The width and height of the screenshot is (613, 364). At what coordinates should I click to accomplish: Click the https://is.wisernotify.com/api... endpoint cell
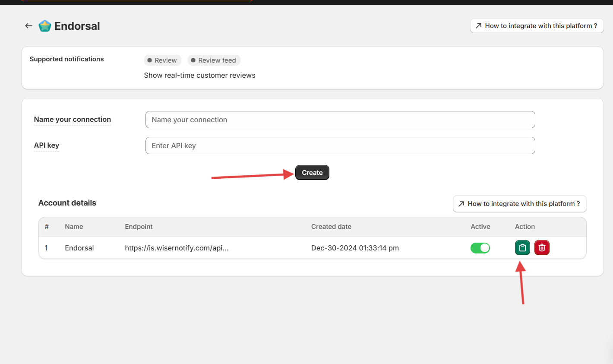click(177, 248)
